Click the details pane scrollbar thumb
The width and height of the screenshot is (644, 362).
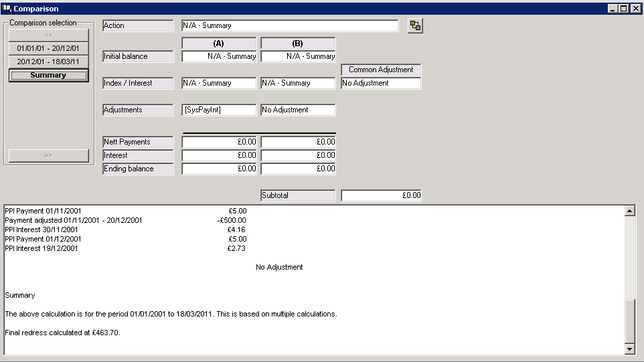pos(630,321)
